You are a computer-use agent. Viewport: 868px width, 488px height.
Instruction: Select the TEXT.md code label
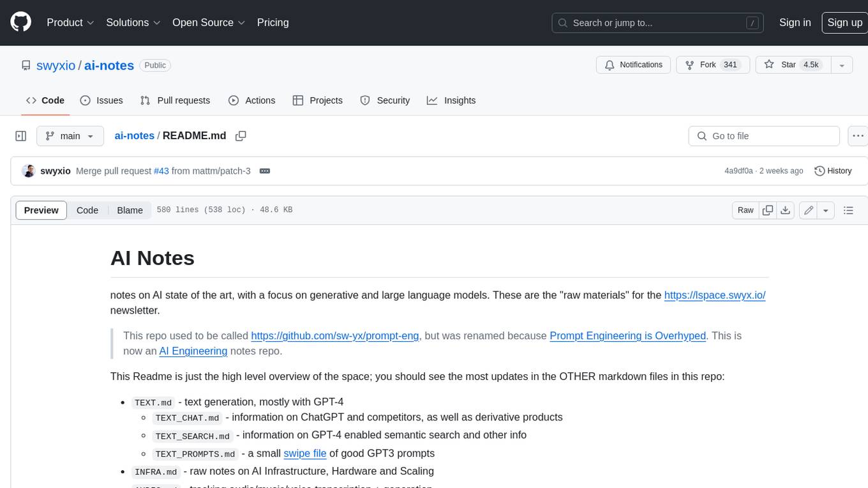pos(153,402)
